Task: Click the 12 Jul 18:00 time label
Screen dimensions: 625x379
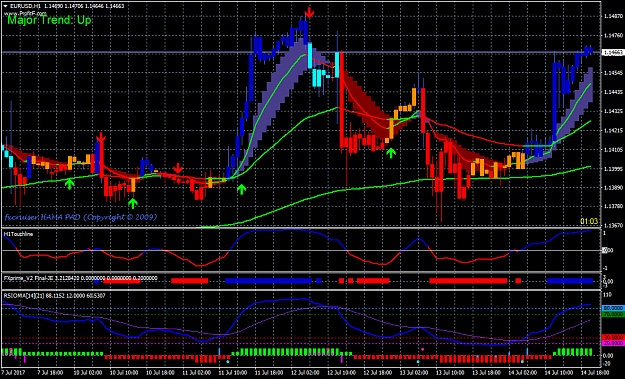Action: (x=379, y=373)
